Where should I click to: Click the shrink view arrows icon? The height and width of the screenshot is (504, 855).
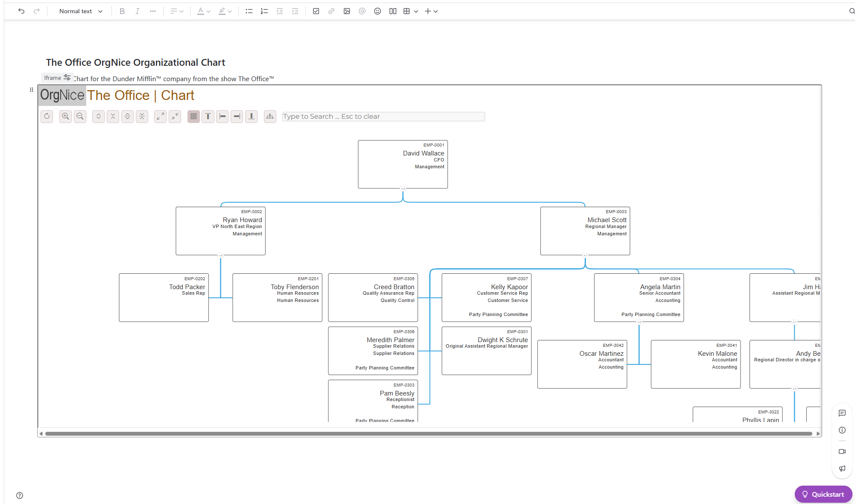(175, 116)
